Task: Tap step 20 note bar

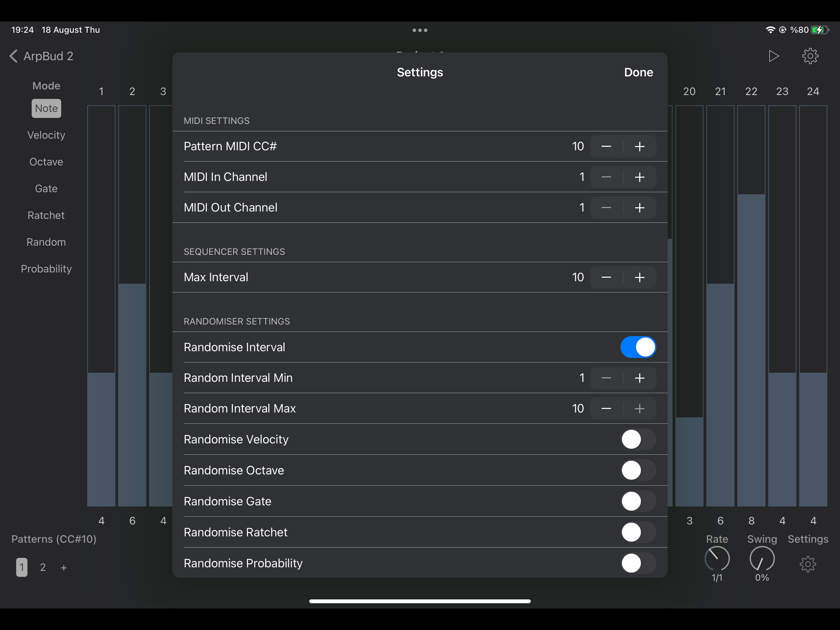Action: 689,306
